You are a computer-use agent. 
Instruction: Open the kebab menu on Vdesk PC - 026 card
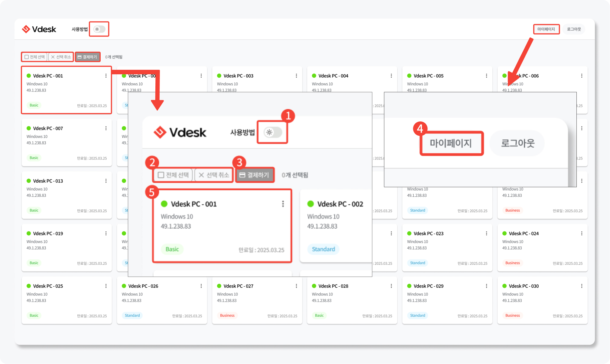[x=201, y=286]
